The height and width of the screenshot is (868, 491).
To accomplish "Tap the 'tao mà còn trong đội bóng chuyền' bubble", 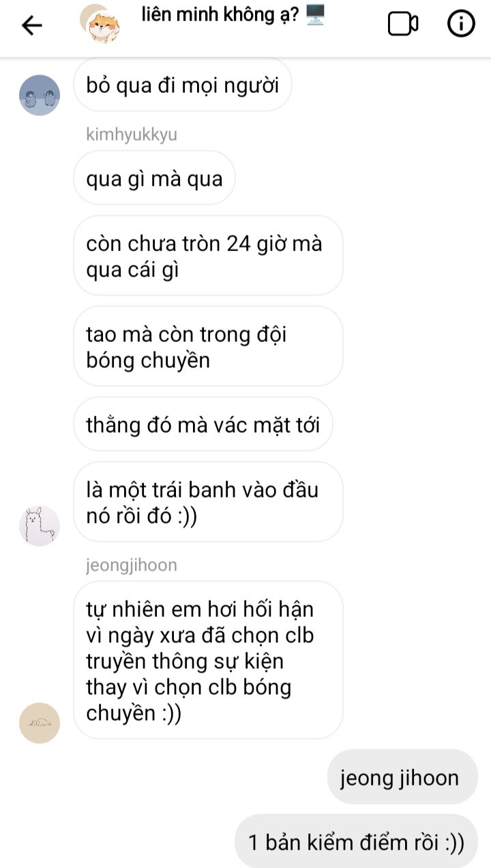I will coord(208,347).
